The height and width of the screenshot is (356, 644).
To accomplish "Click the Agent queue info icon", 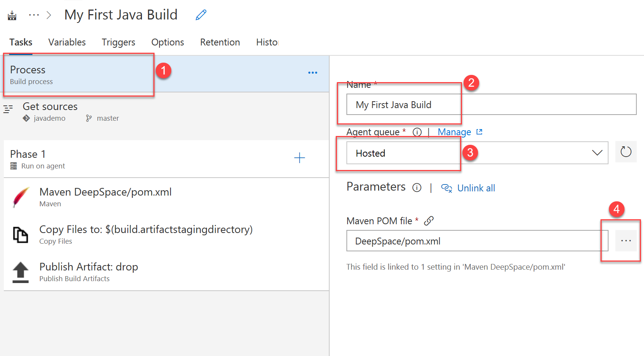I will (x=417, y=132).
